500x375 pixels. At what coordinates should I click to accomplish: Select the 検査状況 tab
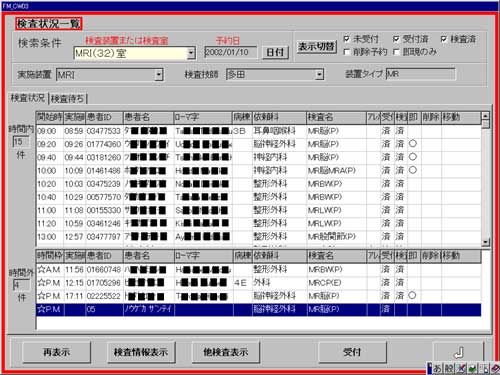pos(28,98)
